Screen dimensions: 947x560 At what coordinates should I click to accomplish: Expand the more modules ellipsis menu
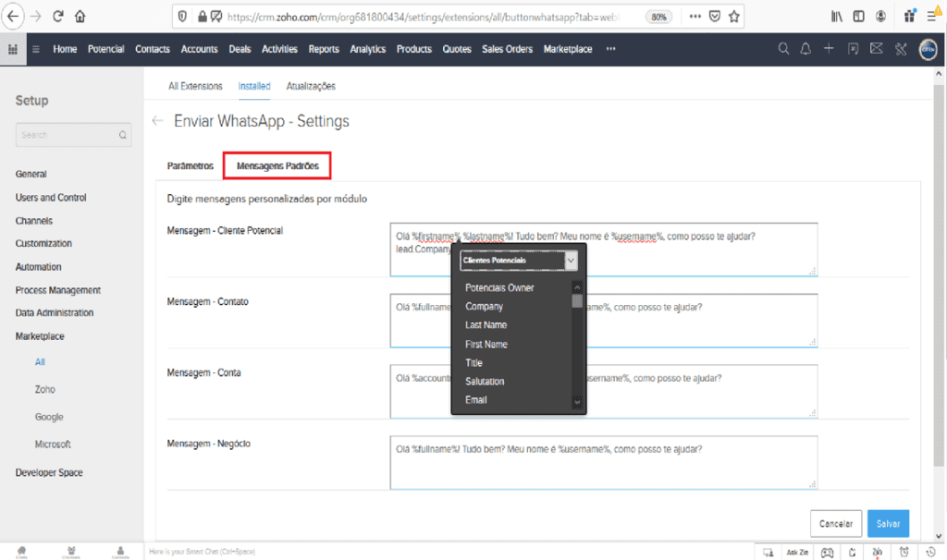click(x=610, y=49)
